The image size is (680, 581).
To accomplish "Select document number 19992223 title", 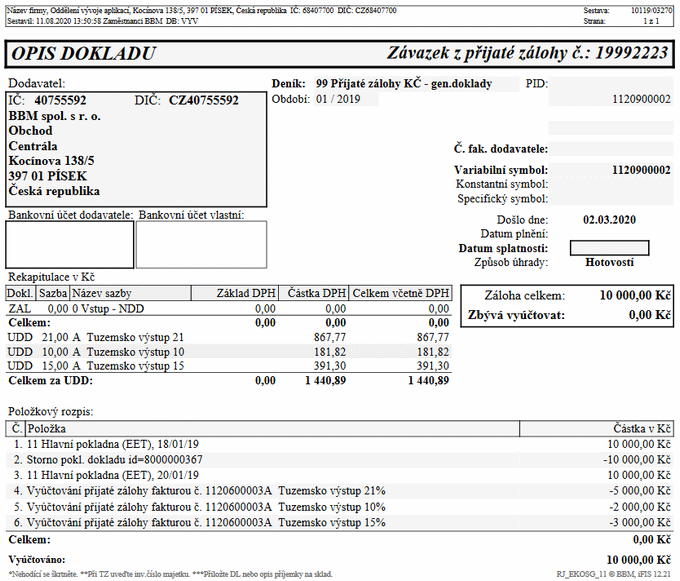I will click(x=527, y=53).
